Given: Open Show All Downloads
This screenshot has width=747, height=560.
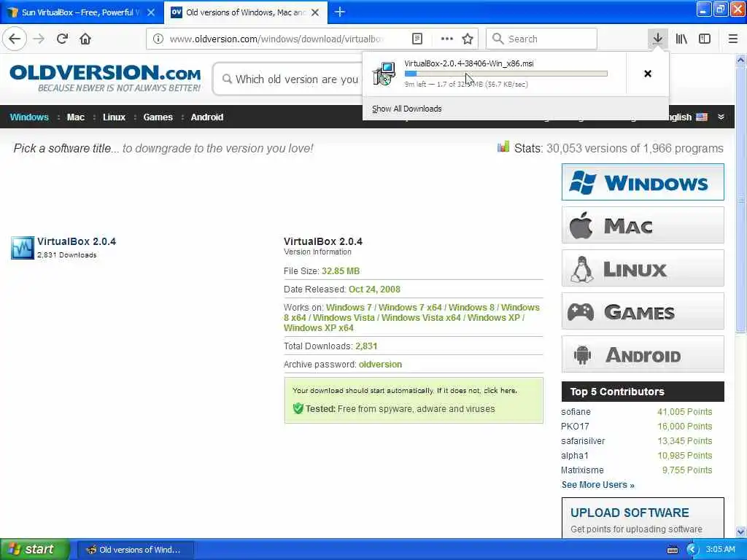Looking at the screenshot, I should click(406, 109).
